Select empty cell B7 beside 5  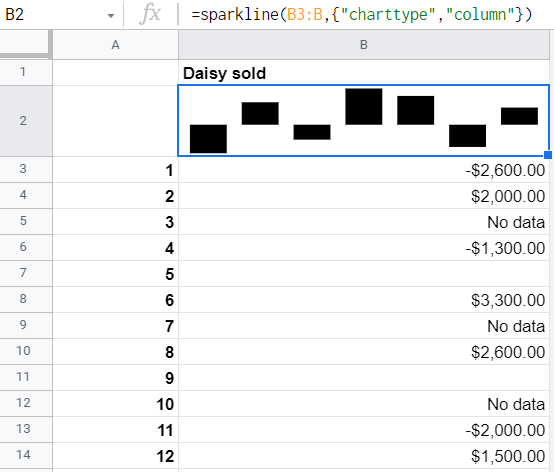coord(364,274)
